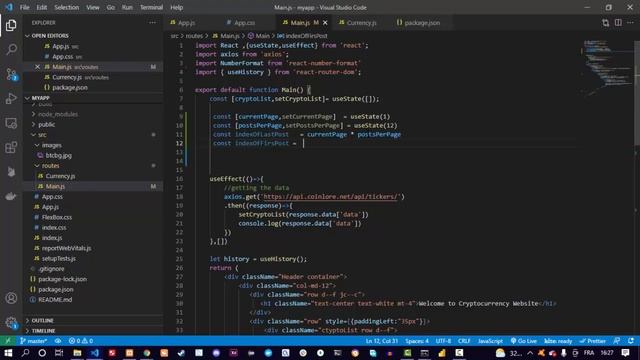640x360 pixels.
Task: Click the feedback icon in status bar
Action: (x=617, y=341)
